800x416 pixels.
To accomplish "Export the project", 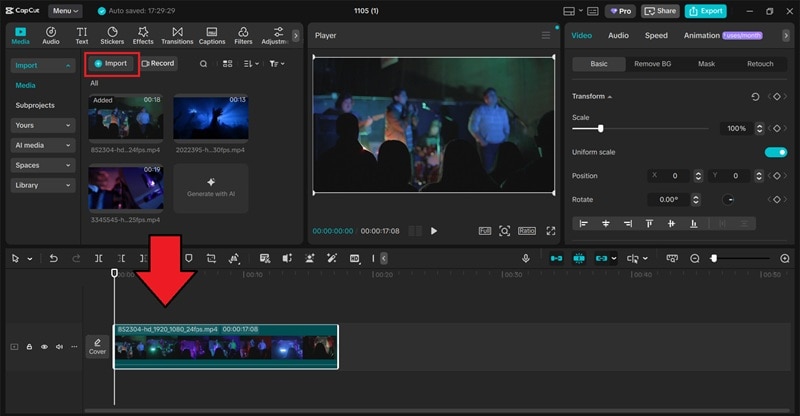I will (x=706, y=11).
